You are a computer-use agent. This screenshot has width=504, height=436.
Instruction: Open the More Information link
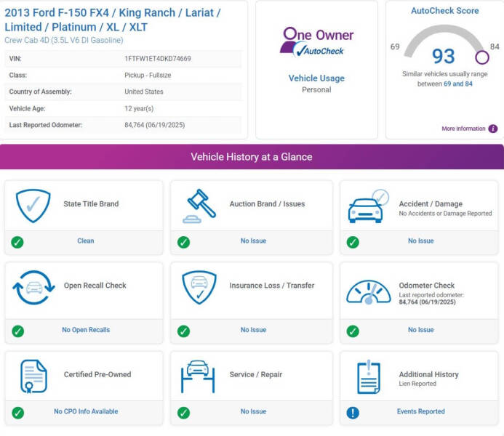pyautogui.click(x=463, y=129)
